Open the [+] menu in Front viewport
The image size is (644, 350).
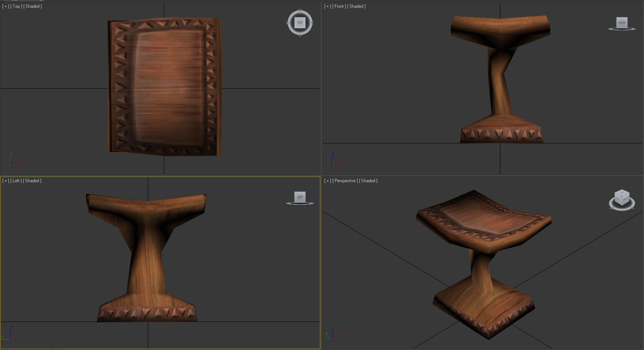click(328, 6)
